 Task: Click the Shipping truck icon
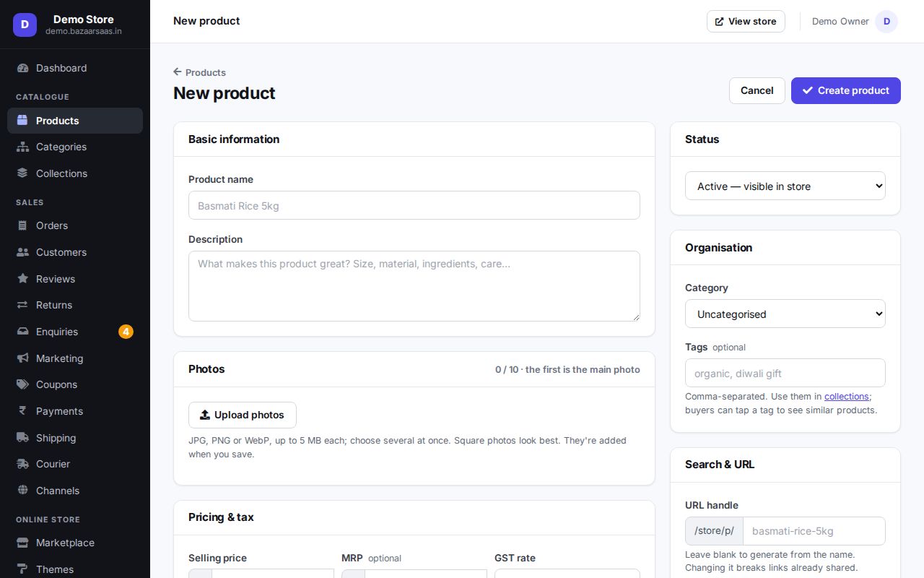(22, 438)
